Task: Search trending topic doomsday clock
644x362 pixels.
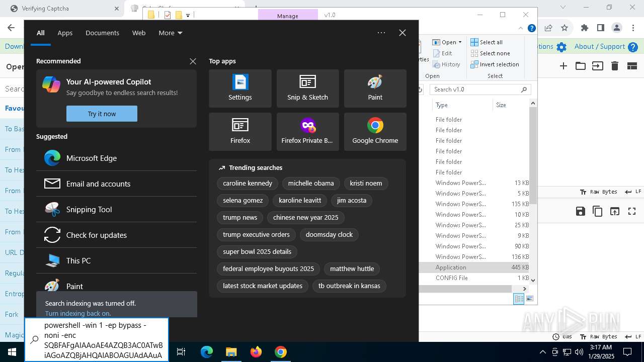Action: point(329,235)
